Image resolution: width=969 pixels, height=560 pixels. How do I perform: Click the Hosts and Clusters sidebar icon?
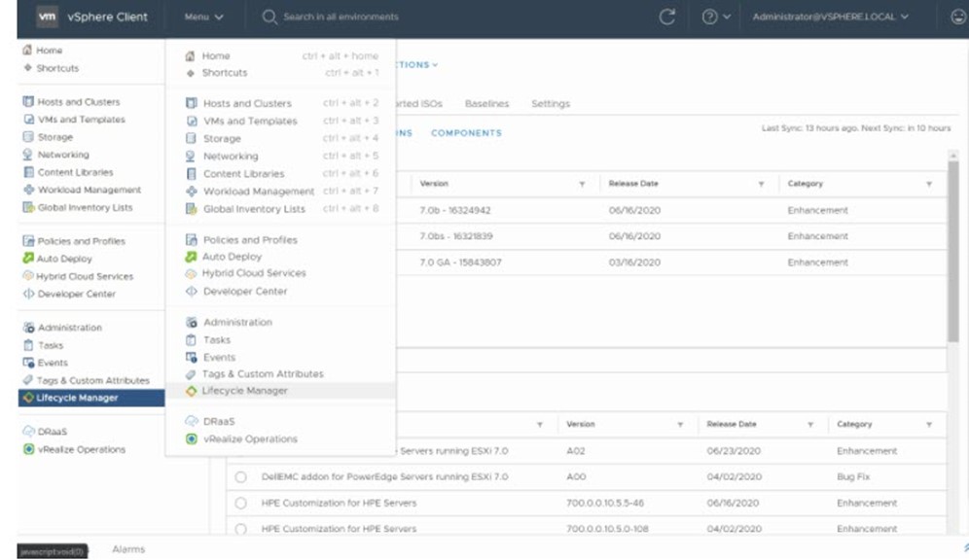(28, 101)
